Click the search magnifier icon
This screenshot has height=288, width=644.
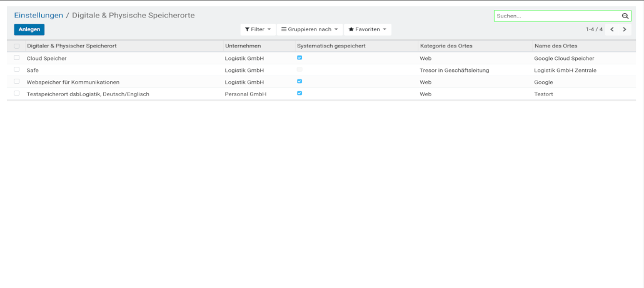[625, 16]
